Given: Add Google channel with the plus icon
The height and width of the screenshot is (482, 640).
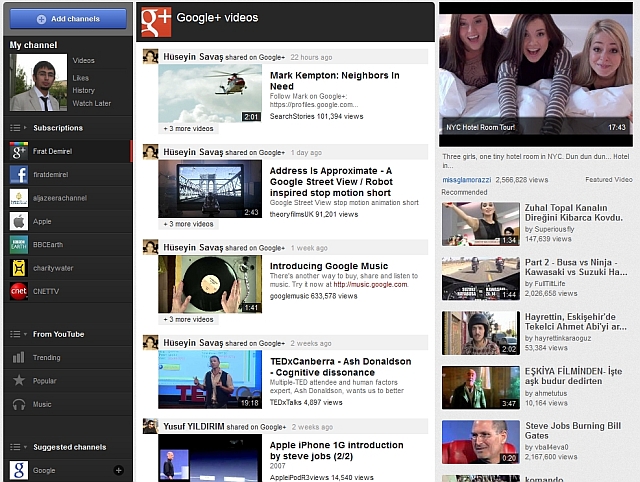Looking at the screenshot, I should click(118, 470).
